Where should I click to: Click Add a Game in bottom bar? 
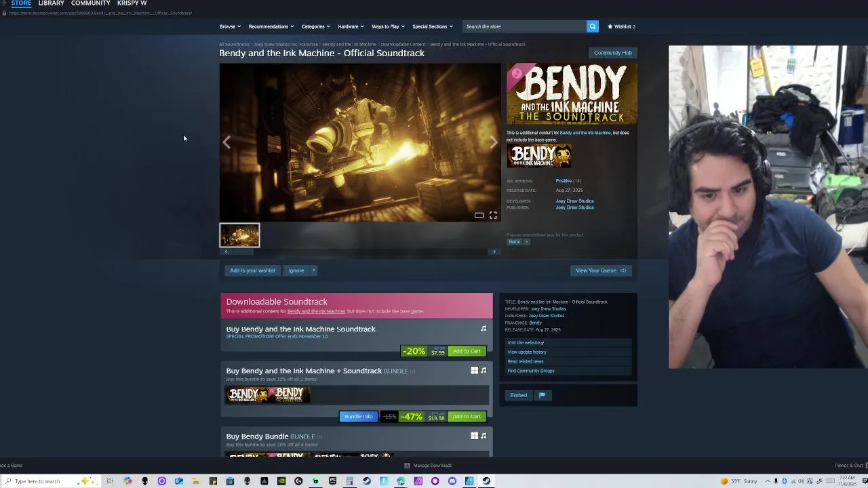pyautogui.click(x=12, y=466)
